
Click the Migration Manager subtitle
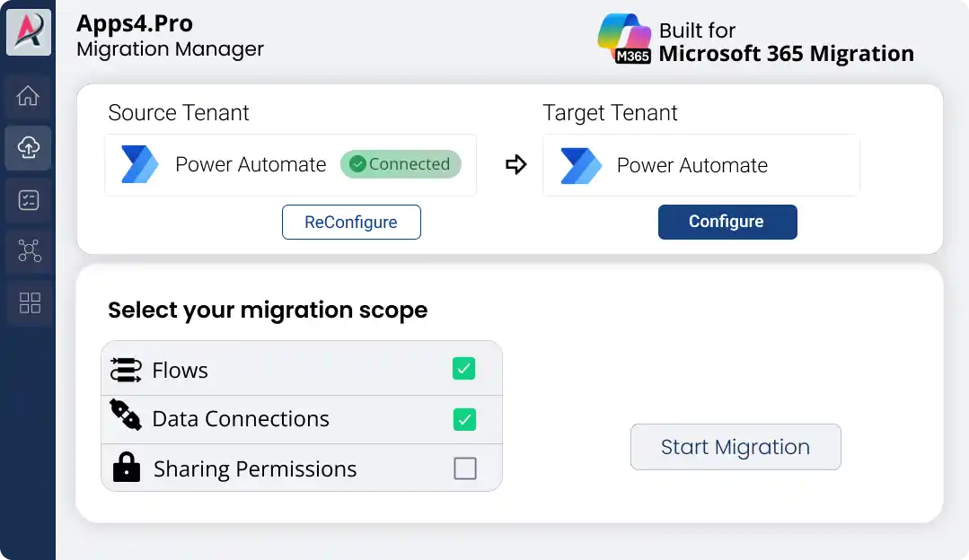(170, 48)
